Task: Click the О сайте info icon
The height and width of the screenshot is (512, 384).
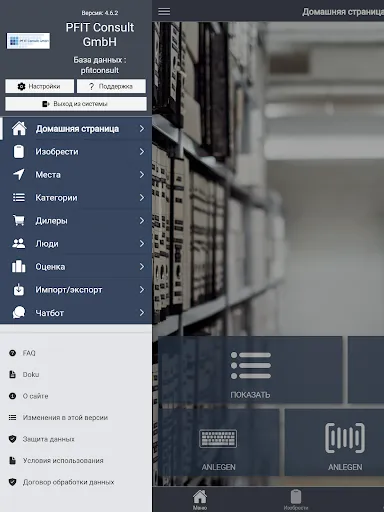Action: point(12,396)
